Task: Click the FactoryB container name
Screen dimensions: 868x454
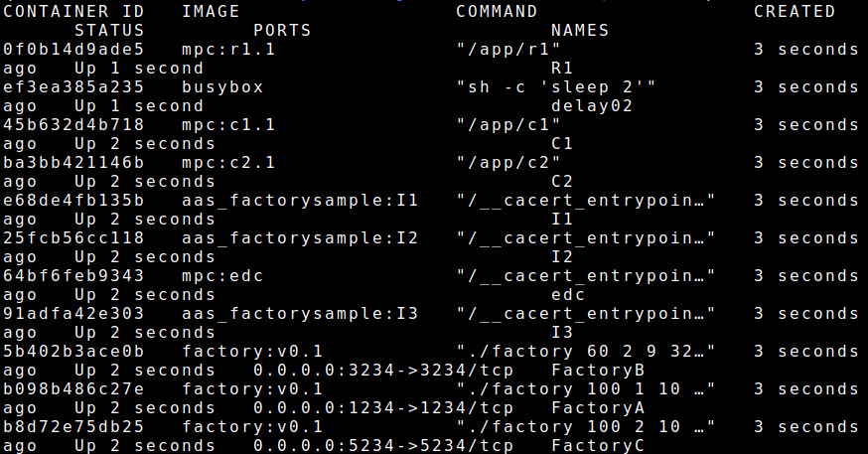Action: coord(598,370)
